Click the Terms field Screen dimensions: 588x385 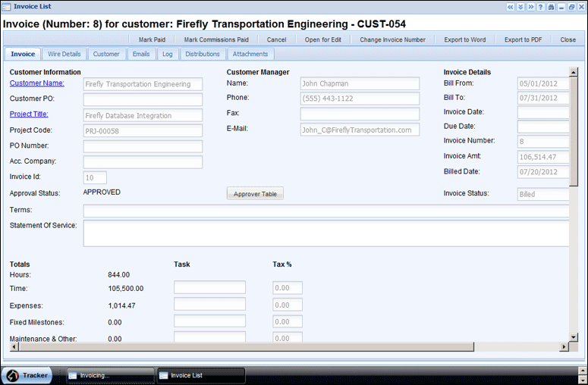coord(326,211)
